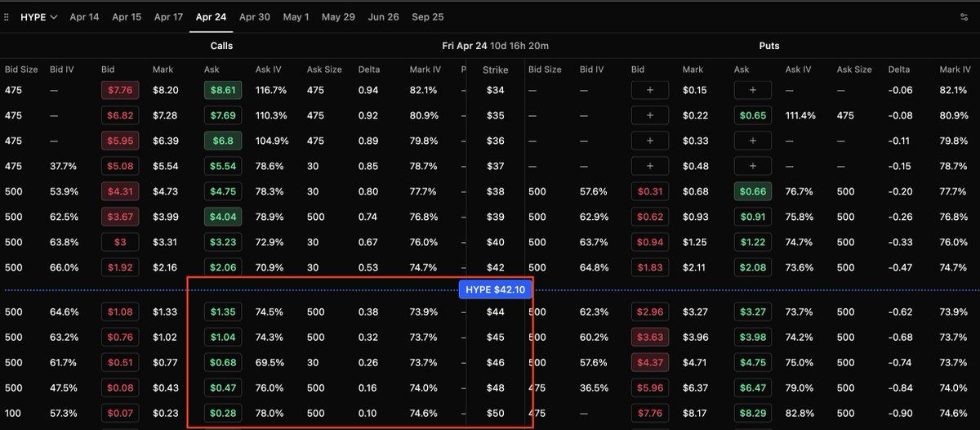The height and width of the screenshot is (430, 980).
Task: Select the Apr 17 expiry tab
Action: pyautogui.click(x=168, y=16)
